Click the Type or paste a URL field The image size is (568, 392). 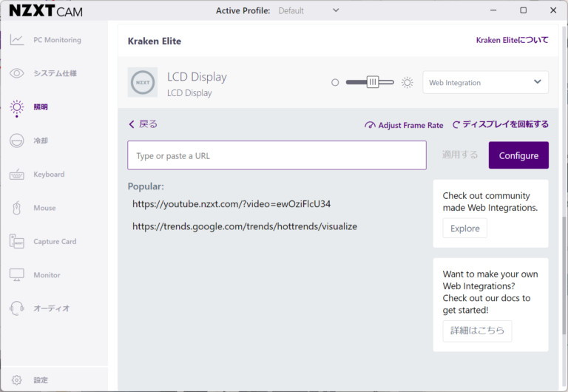pos(277,156)
